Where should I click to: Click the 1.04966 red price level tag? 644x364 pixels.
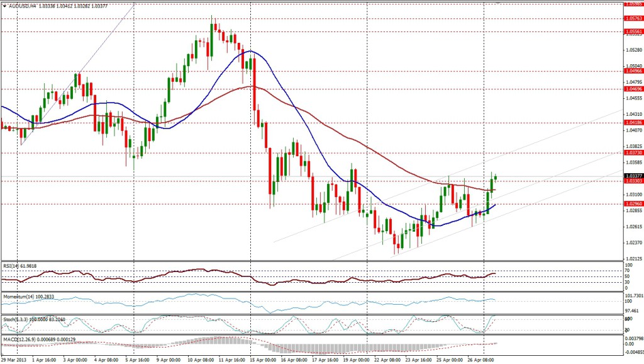pyautogui.click(x=633, y=72)
